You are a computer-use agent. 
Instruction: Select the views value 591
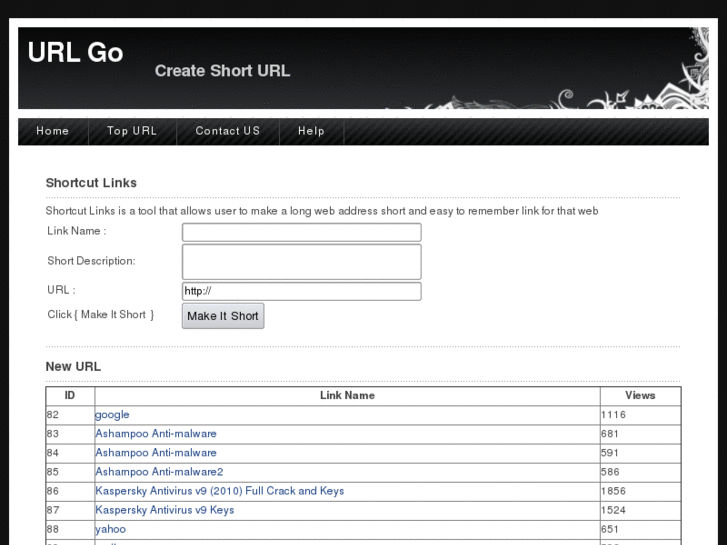[x=610, y=453]
